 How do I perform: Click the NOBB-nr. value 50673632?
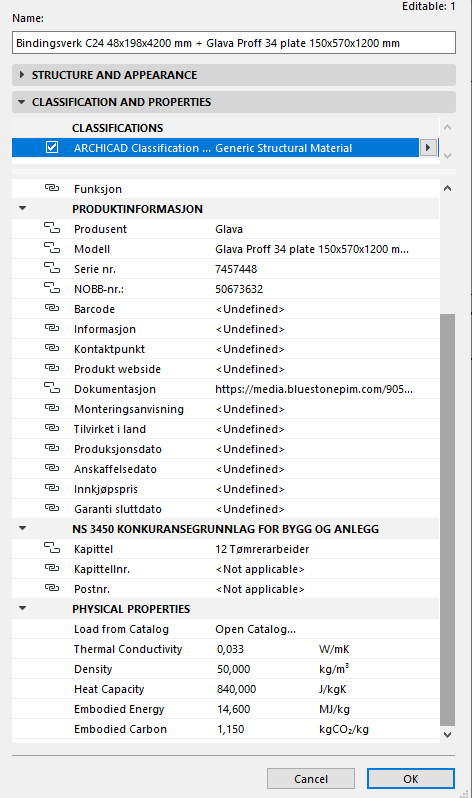click(239, 289)
